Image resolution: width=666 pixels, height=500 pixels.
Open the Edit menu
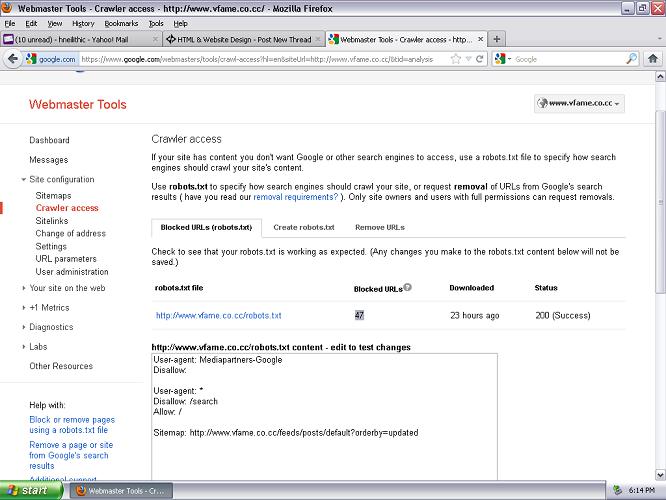coord(31,23)
